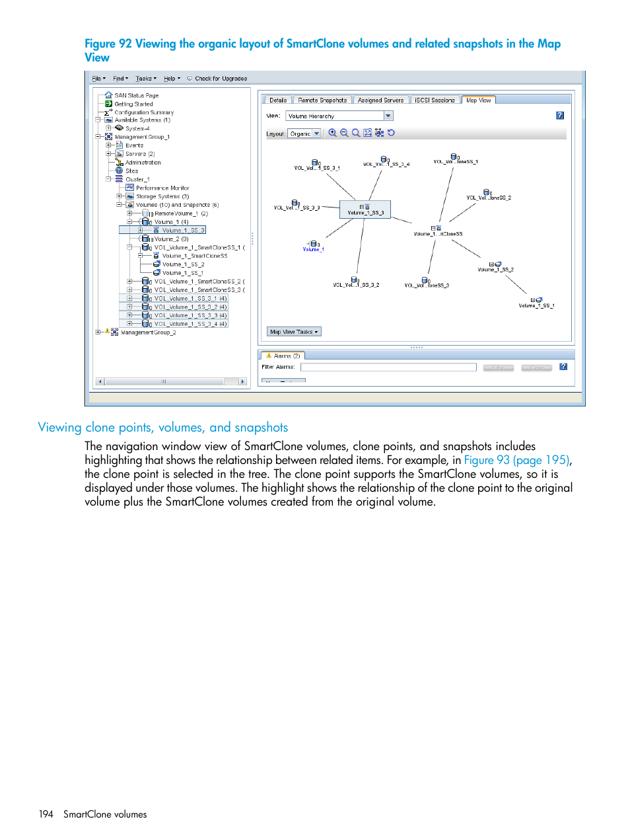Open the Find menu
This screenshot has width=630, height=840.
coord(120,78)
